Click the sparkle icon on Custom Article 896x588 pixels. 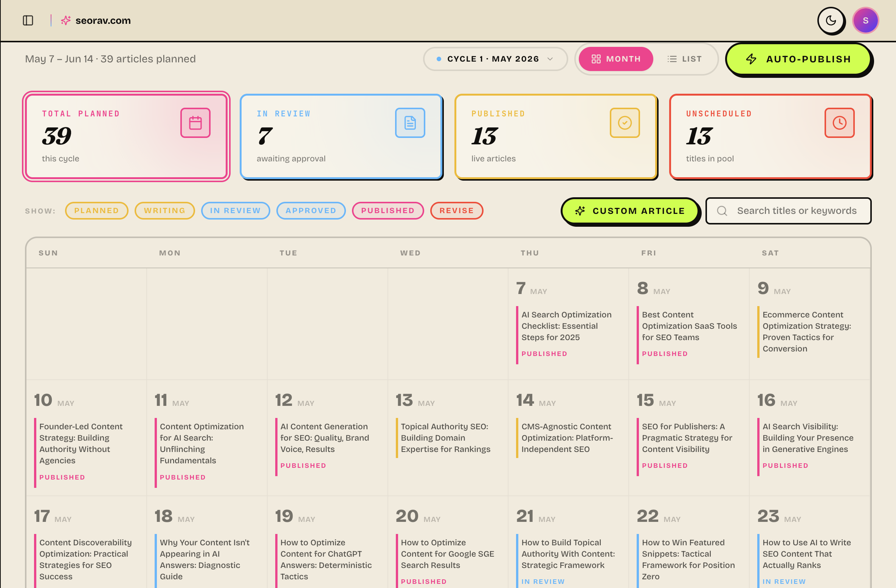click(x=580, y=211)
